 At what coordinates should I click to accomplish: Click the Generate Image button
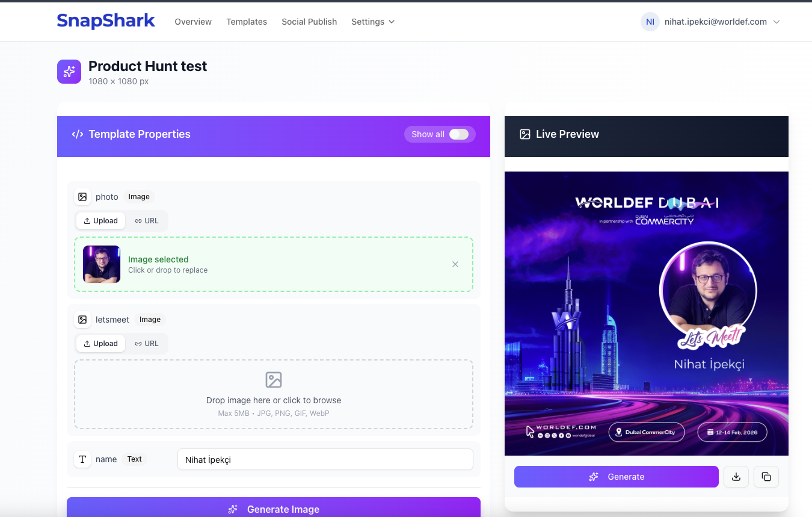click(274, 507)
